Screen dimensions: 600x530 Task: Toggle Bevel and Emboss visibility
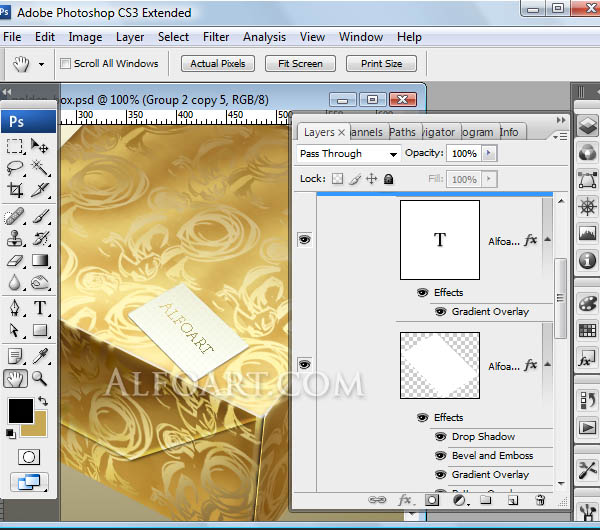pyautogui.click(x=440, y=456)
